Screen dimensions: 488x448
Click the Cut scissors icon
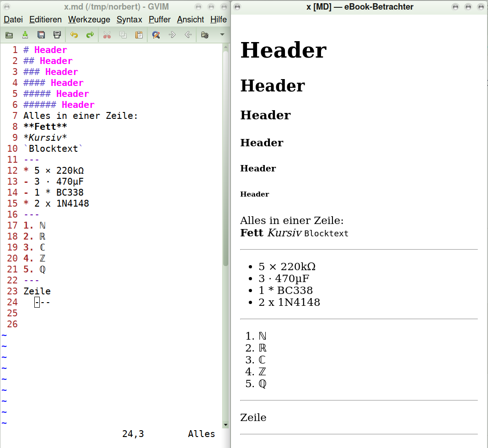click(107, 35)
